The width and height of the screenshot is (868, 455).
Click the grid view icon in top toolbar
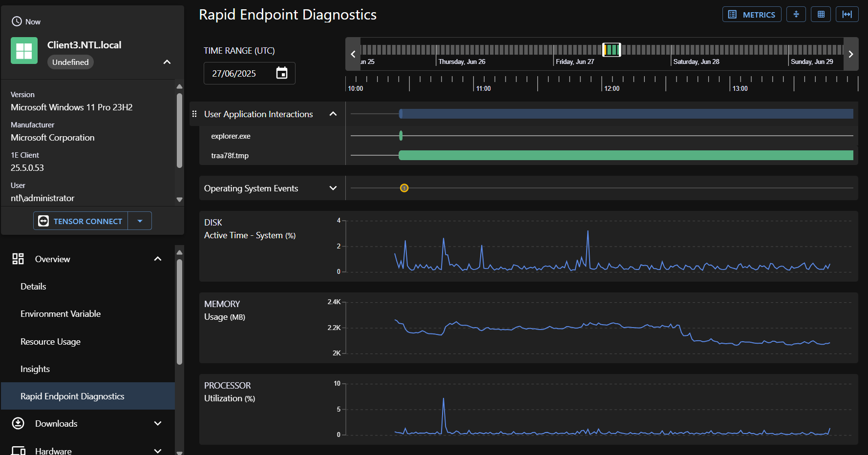(x=821, y=15)
